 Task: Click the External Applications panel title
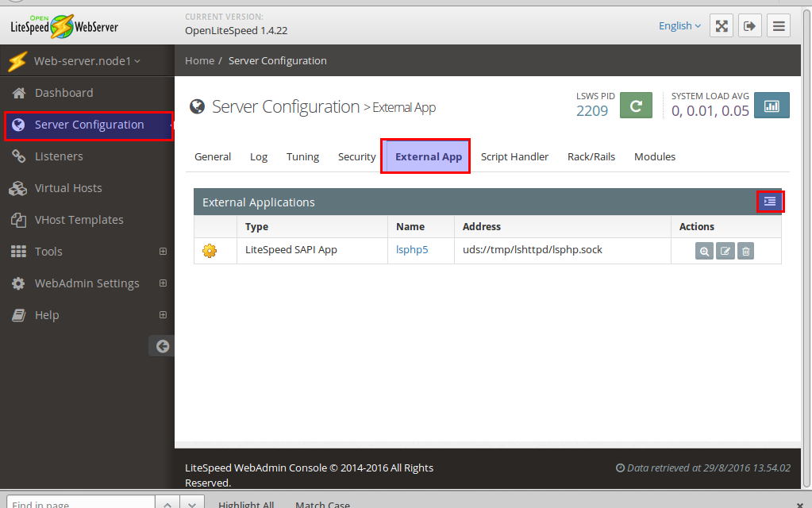pos(259,202)
